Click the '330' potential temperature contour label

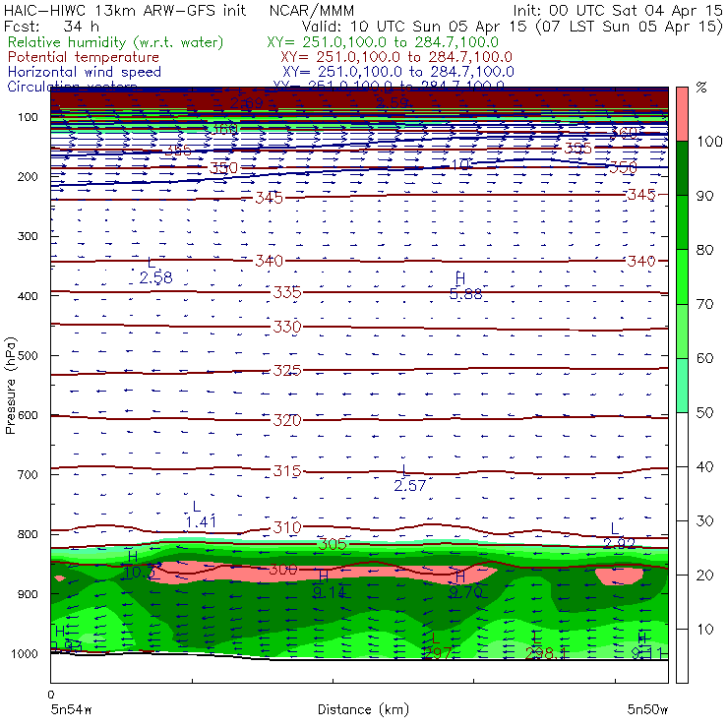click(x=287, y=327)
